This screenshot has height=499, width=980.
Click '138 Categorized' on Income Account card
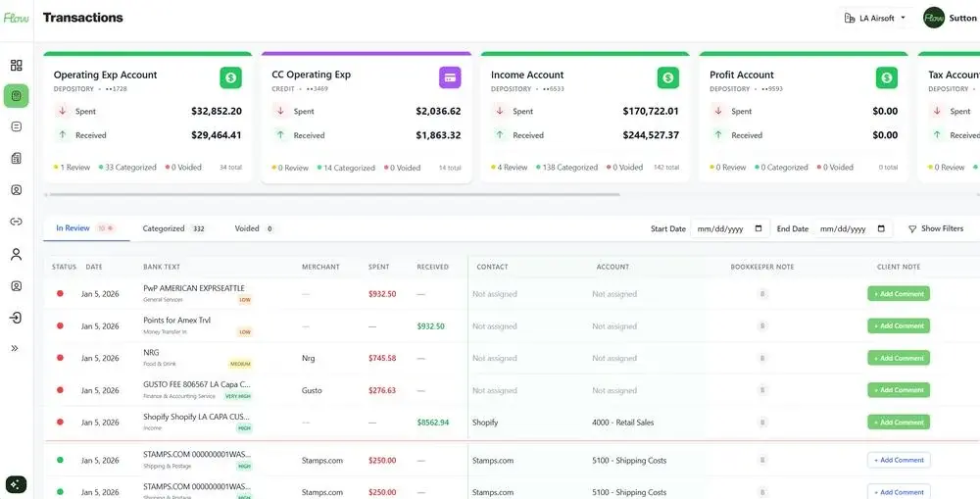coord(566,168)
